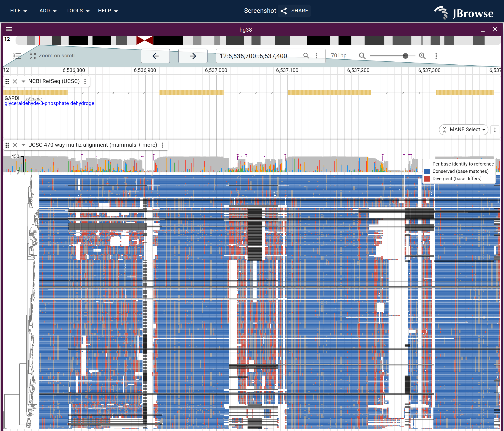The width and height of the screenshot is (504, 431).
Task: Close the UCSC 470-way multiz track
Action: 15,145
